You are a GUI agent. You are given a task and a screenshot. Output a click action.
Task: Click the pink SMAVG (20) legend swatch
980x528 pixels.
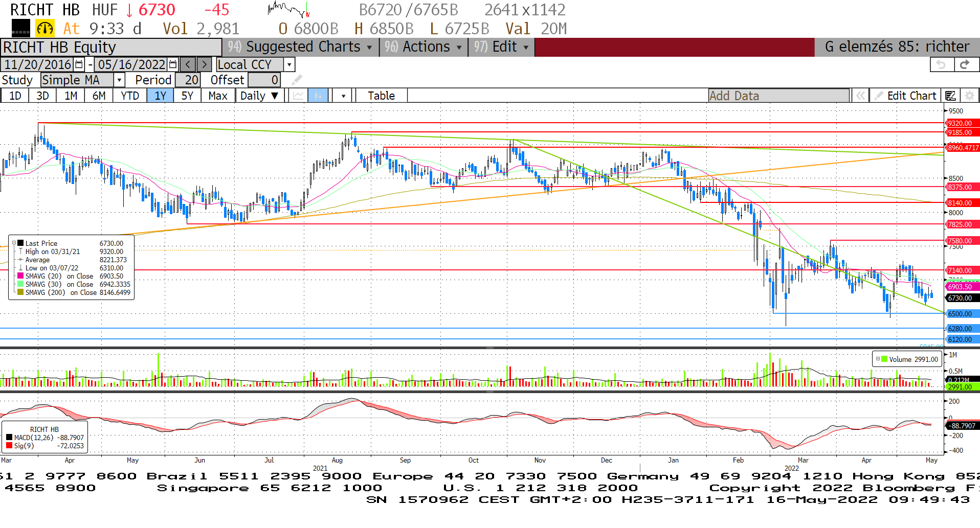pyautogui.click(x=20, y=276)
